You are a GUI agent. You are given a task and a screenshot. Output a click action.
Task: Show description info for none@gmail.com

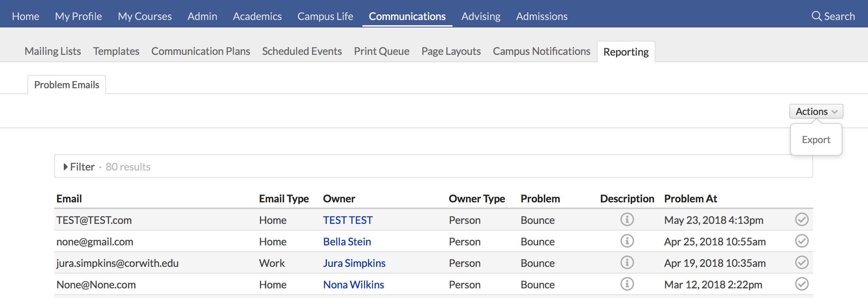click(627, 241)
